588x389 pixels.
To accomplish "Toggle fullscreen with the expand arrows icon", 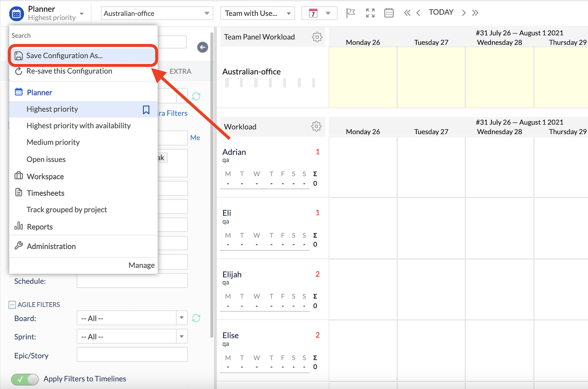I will 370,13.
